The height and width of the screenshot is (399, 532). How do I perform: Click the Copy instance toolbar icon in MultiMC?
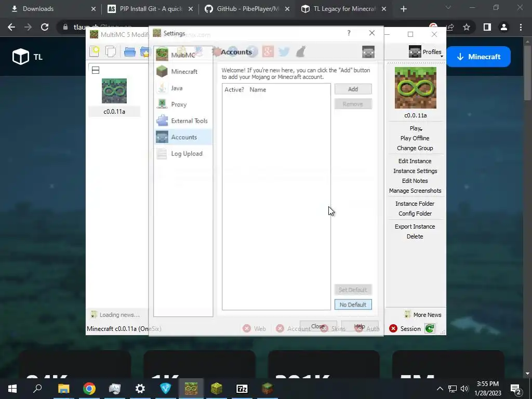pyautogui.click(x=111, y=51)
